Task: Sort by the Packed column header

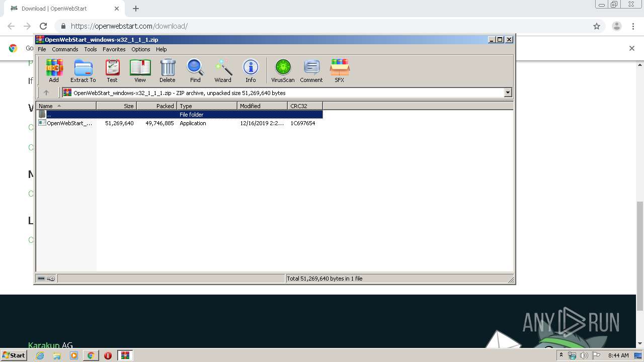Action: (156, 106)
